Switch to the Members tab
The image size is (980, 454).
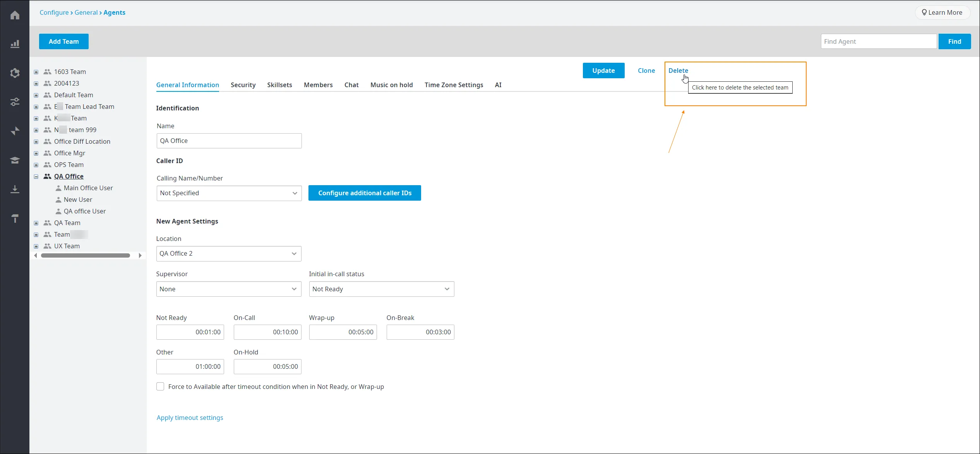pyautogui.click(x=318, y=85)
